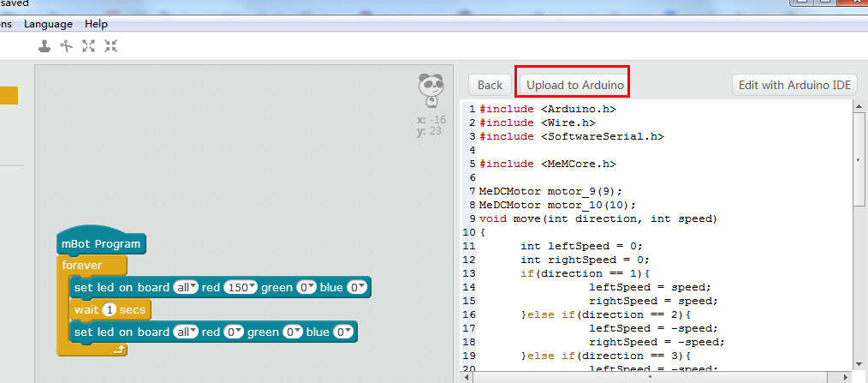This screenshot has height=383, width=868.
Task: Click code line '#include <MeMCore.h>'
Action: coord(548,164)
